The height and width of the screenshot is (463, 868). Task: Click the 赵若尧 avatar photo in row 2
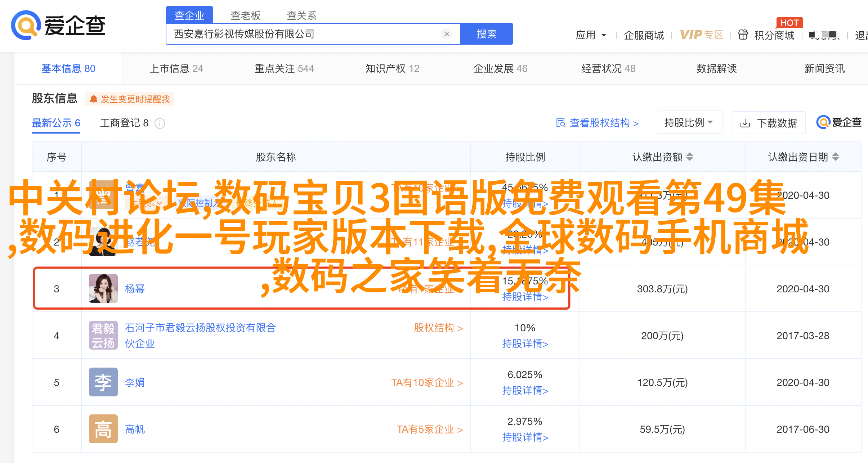[x=103, y=242]
